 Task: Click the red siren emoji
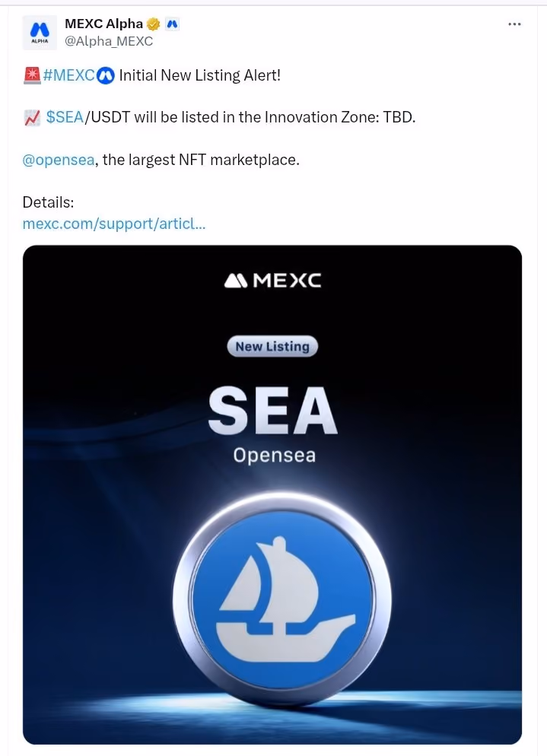pos(32,76)
